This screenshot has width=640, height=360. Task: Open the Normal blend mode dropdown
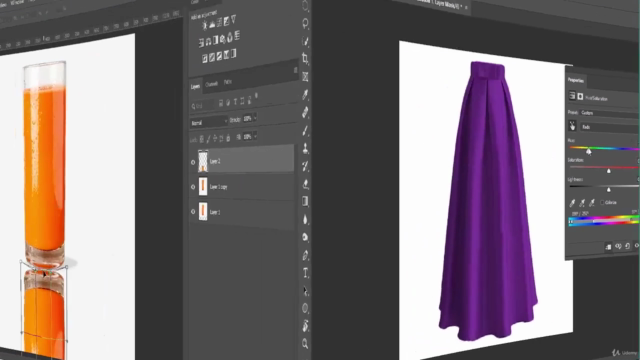[209, 122]
